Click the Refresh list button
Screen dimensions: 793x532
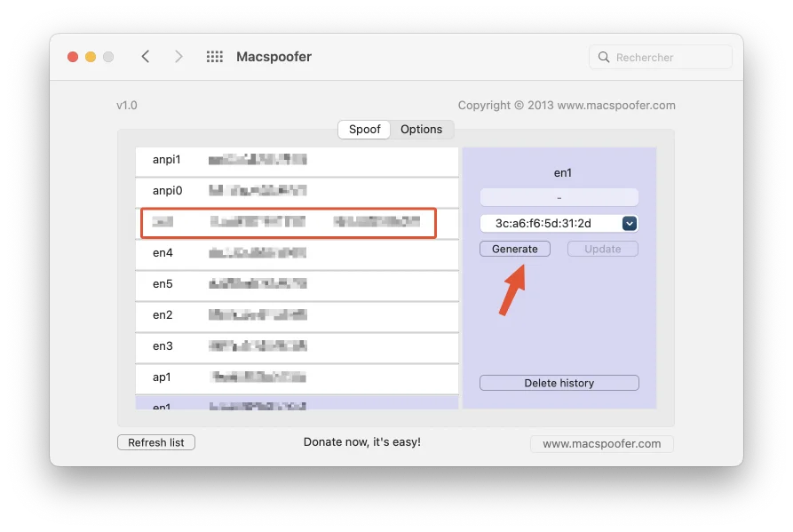[x=155, y=441]
